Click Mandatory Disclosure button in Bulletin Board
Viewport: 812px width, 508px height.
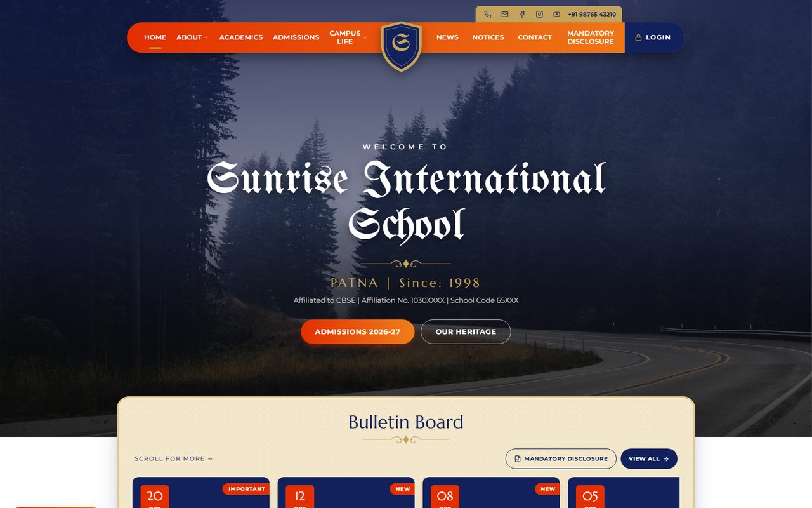pos(561,458)
